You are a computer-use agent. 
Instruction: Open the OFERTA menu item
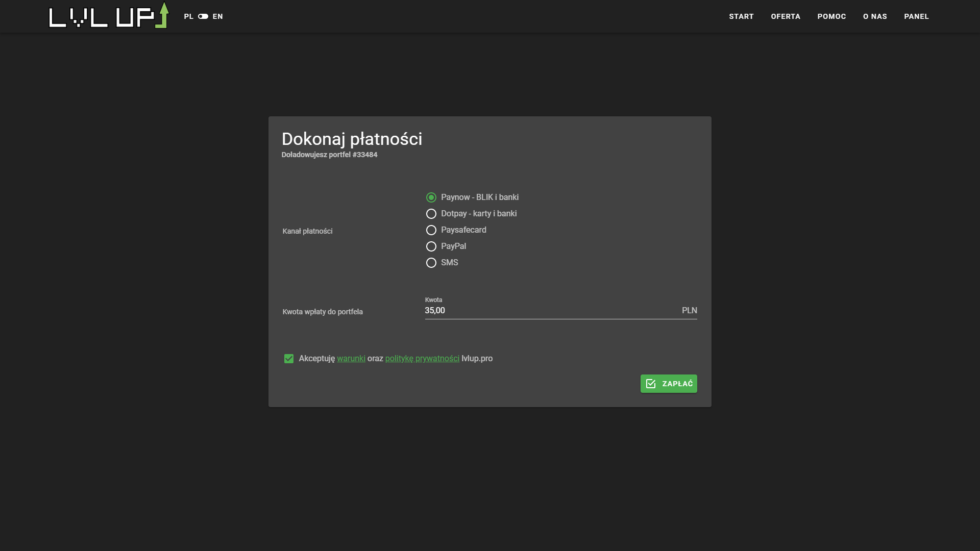point(786,16)
